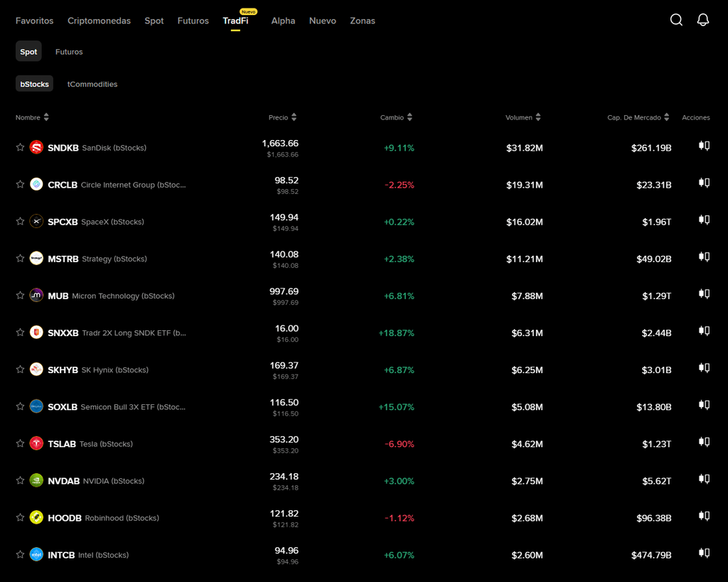
Task: Click TSLAB change value -6.90%
Action: 400,443
